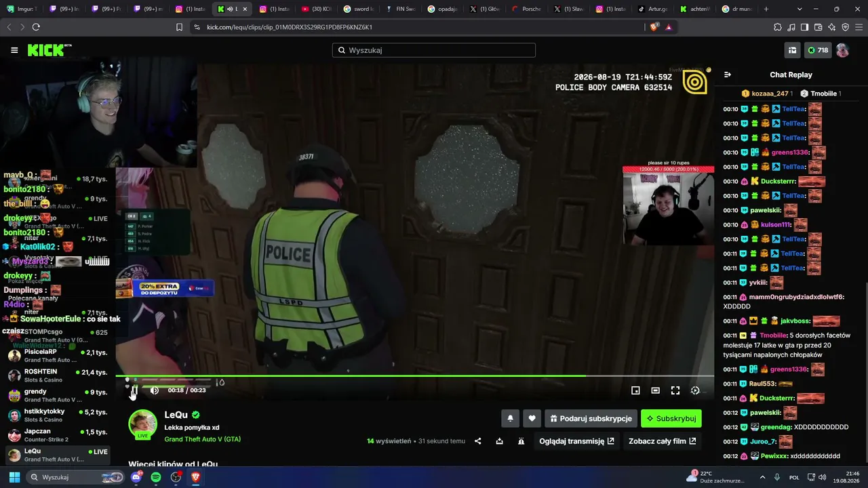Bookmark this page in Brave

pyautogui.click(x=179, y=27)
